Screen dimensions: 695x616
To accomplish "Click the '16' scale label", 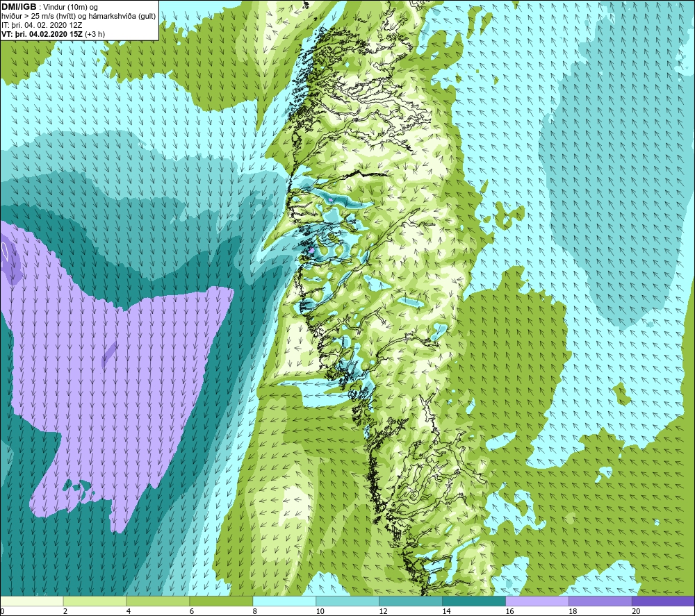I will (x=509, y=611).
